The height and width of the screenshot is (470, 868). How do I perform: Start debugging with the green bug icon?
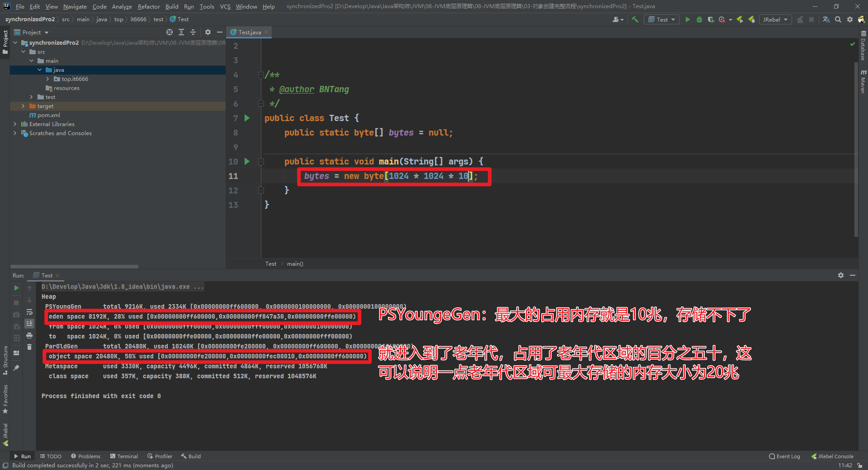(699, 19)
